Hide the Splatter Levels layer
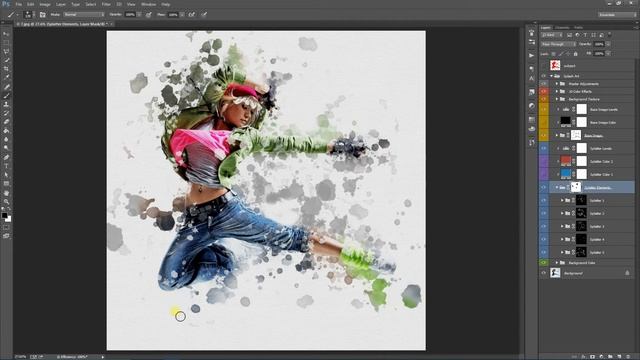Image resolution: width=640 pixels, height=360 pixels. (544, 148)
